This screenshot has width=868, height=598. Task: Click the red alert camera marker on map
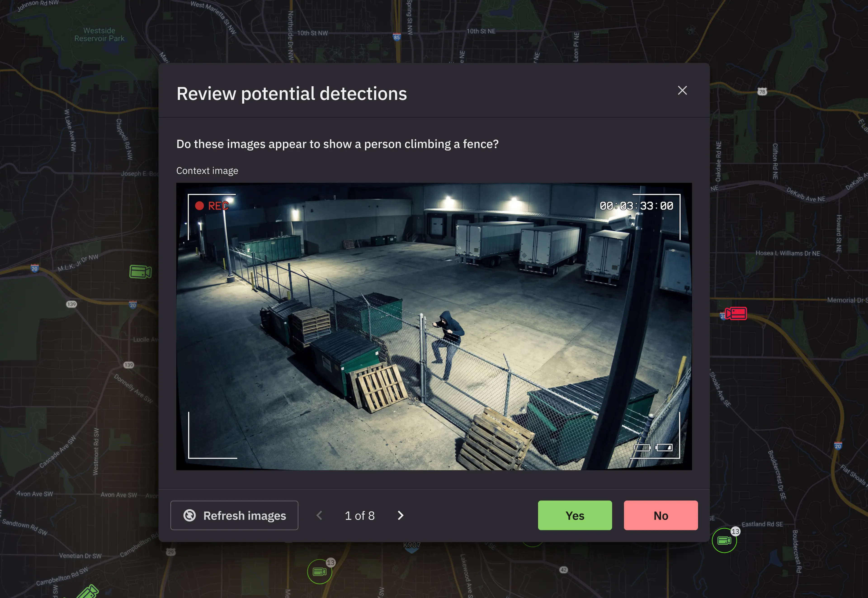(736, 313)
